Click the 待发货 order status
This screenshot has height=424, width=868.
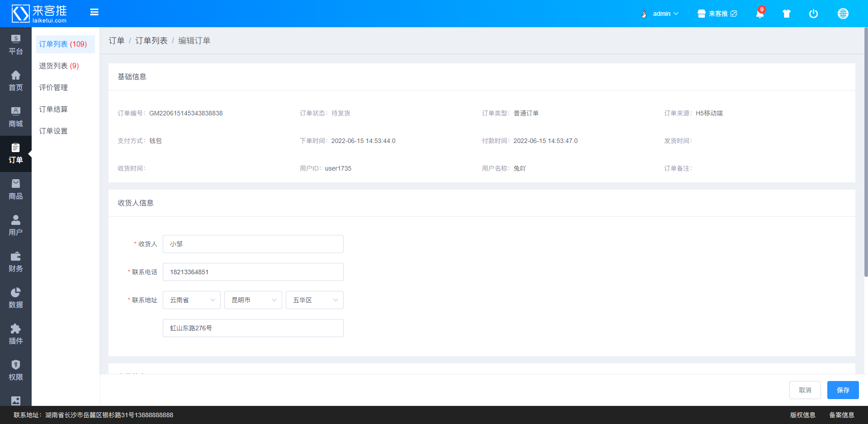(341, 113)
